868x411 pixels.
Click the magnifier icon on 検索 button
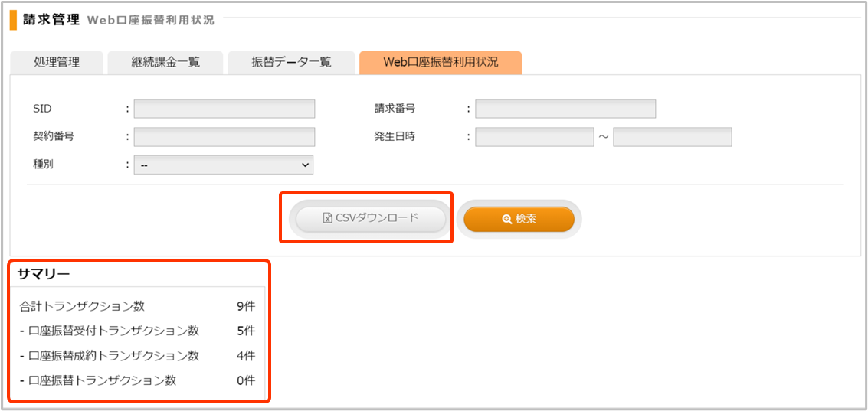pyautogui.click(x=506, y=219)
